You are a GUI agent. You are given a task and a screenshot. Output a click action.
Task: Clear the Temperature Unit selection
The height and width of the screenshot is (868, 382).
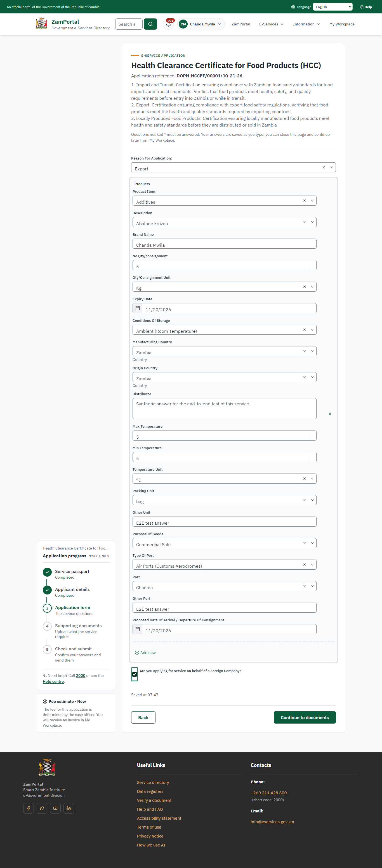coord(305,479)
